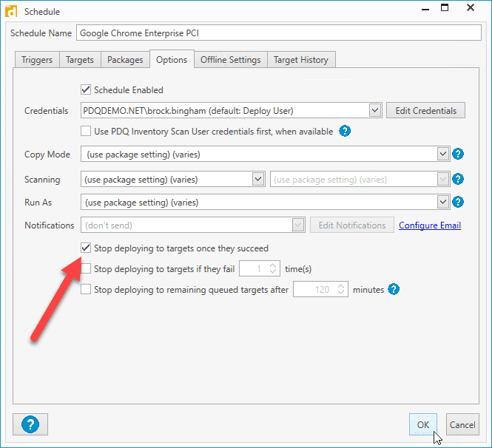The width and height of the screenshot is (492, 448).
Task: Open the Offline Settings tab
Action: (x=231, y=60)
